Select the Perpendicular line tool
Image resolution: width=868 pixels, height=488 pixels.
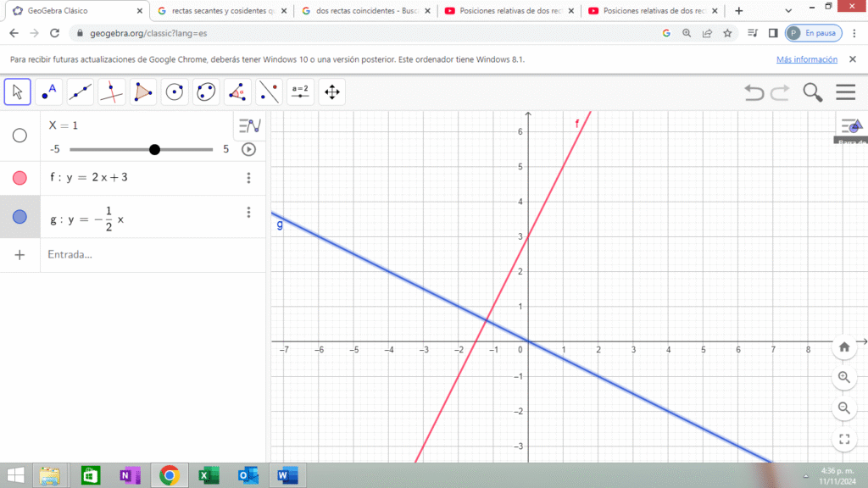(112, 91)
